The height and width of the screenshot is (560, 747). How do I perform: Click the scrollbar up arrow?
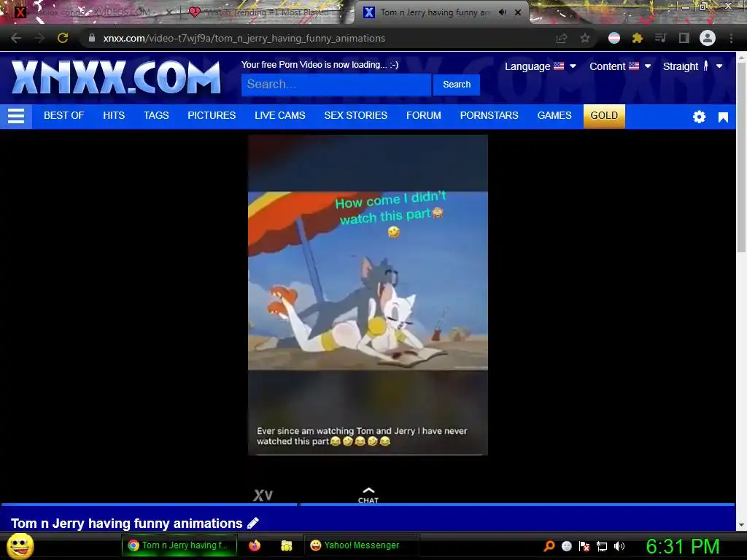pyautogui.click(x=741, y=56)
